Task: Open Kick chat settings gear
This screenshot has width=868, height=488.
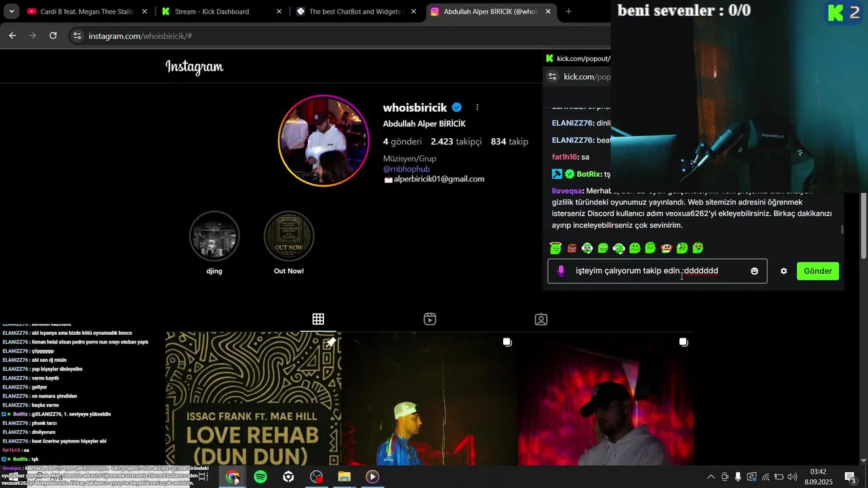Action: click(784, 271)
